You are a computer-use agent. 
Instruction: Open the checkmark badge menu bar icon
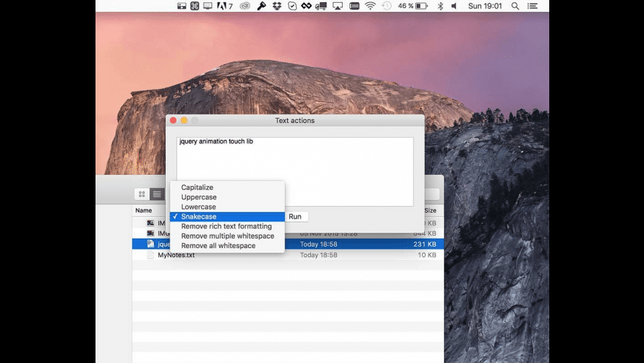coord(292,6)
